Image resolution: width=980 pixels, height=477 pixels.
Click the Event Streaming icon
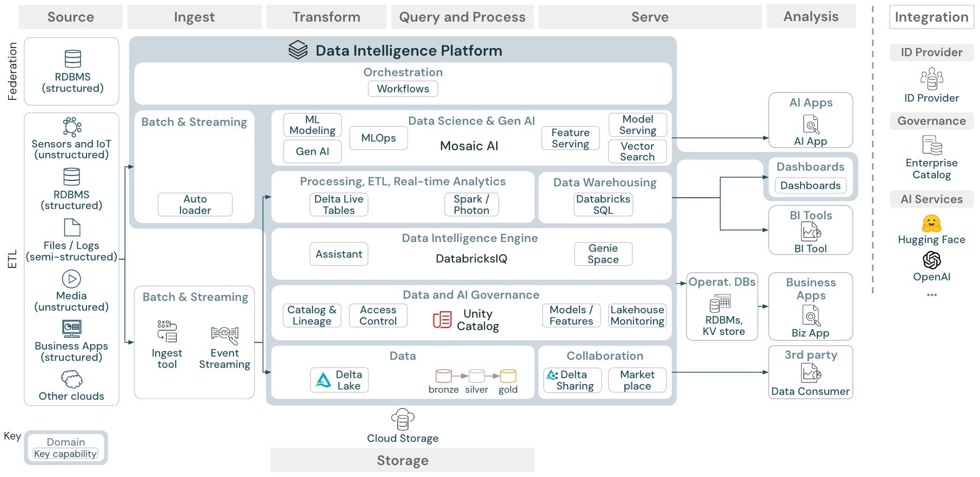tap(225, 335)
